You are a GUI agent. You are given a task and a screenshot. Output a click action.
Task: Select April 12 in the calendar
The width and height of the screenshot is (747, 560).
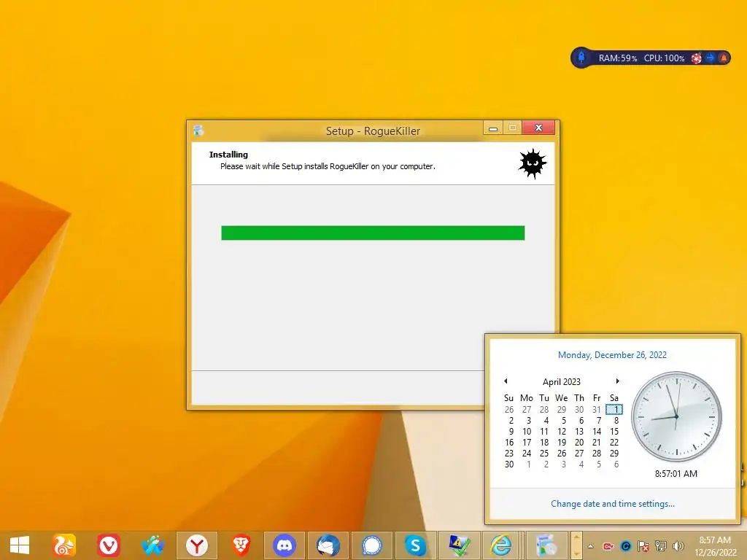pyautogui.click(x=562, y=432)
